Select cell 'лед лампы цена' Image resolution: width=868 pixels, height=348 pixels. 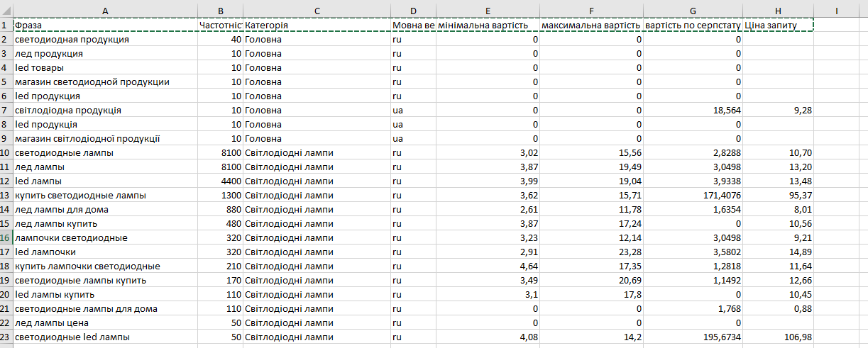(x=105, y=323)
